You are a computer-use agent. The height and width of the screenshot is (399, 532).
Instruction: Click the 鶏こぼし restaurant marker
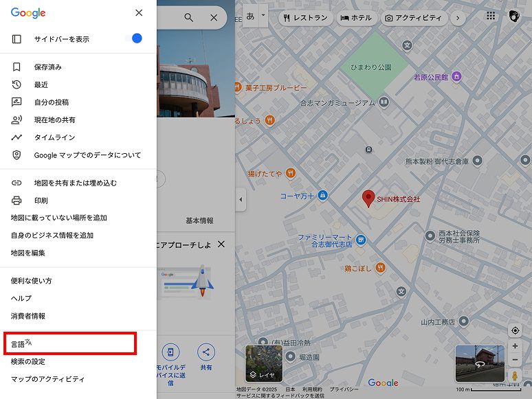click(380, 268)
